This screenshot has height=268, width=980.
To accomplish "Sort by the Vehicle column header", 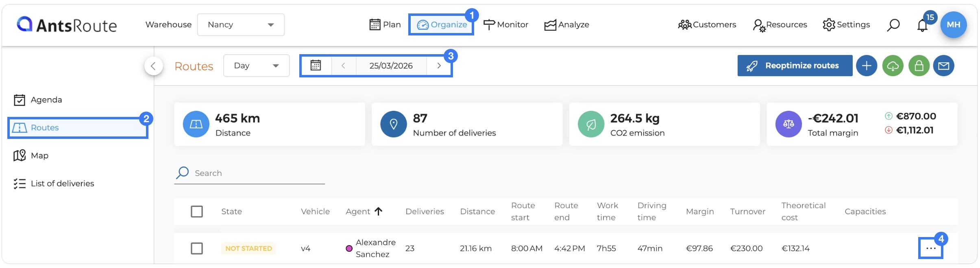I will pos(315,211).
